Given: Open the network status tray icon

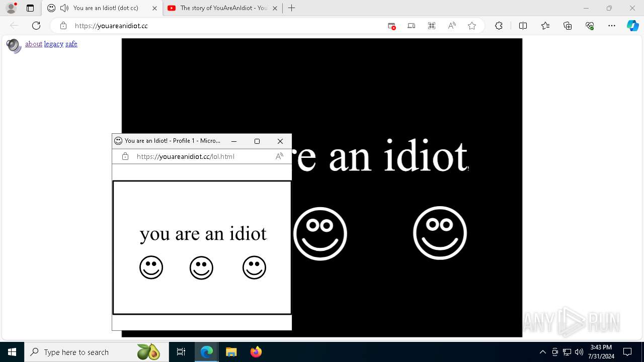Looking at the screenshot, I should [x=567, y=352].
